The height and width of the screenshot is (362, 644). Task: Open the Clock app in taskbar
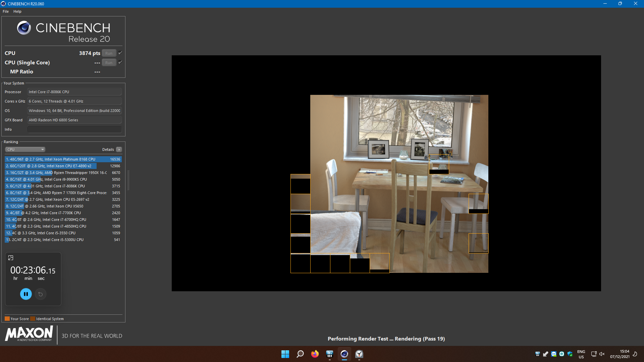click(359, 354)
